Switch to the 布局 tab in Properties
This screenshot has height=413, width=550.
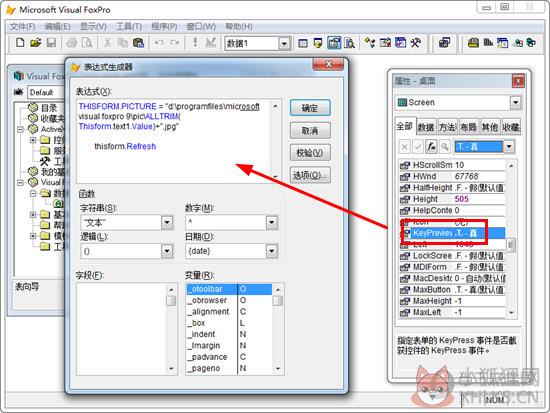click(x=469, y=128)
